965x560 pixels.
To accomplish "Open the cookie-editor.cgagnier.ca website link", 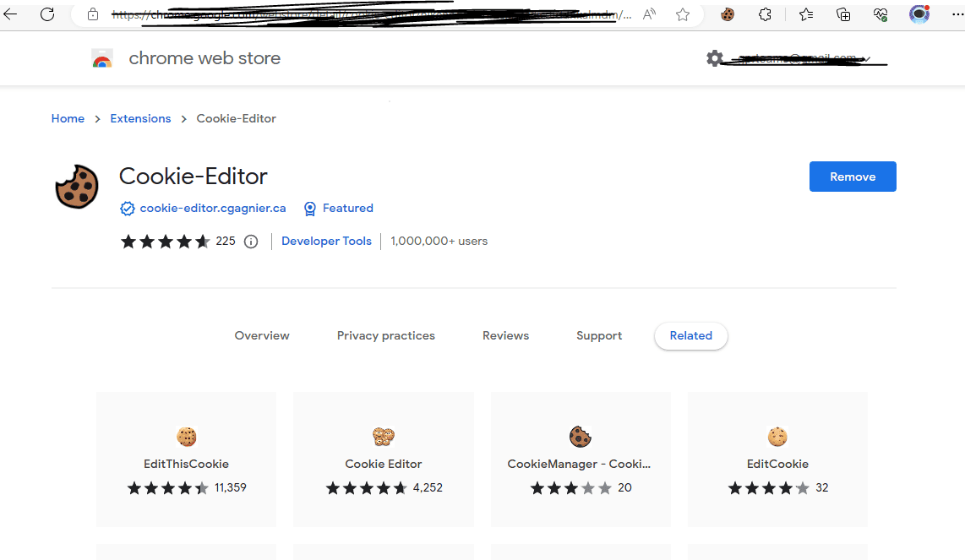I will (212, 208).
